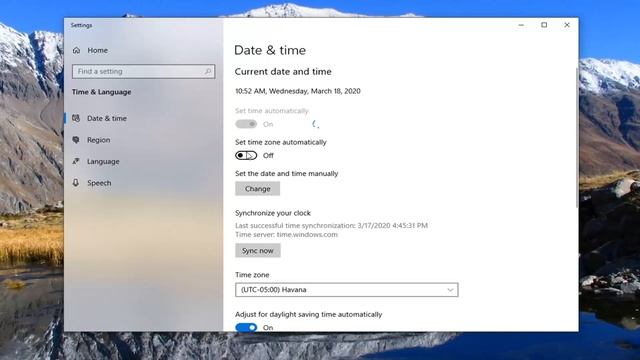Maximize the Settings window

[544, 25]
